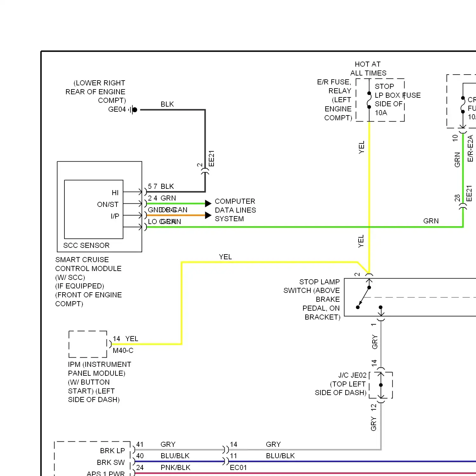The height and width of the screenshot is (476, 476).
Task: Click the "GND C-CAN" terminal label
Action: click(168, 210)
